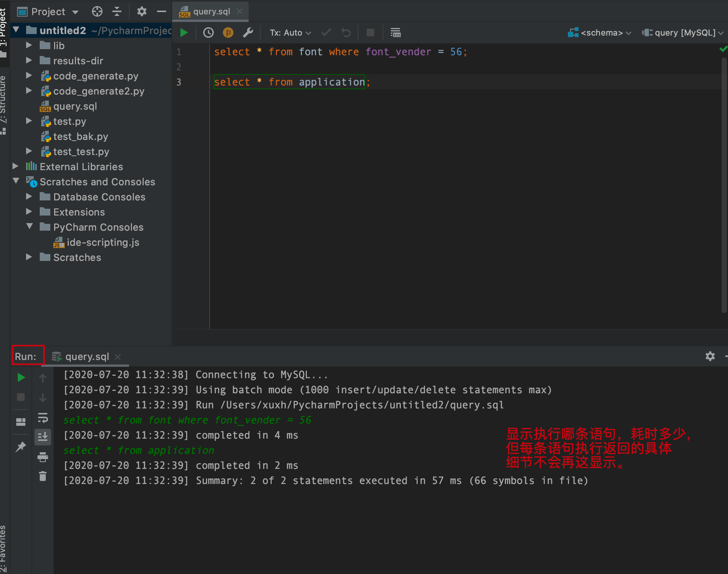
Task: Expand the results-dir folder
Action: (x=29, y=60)
